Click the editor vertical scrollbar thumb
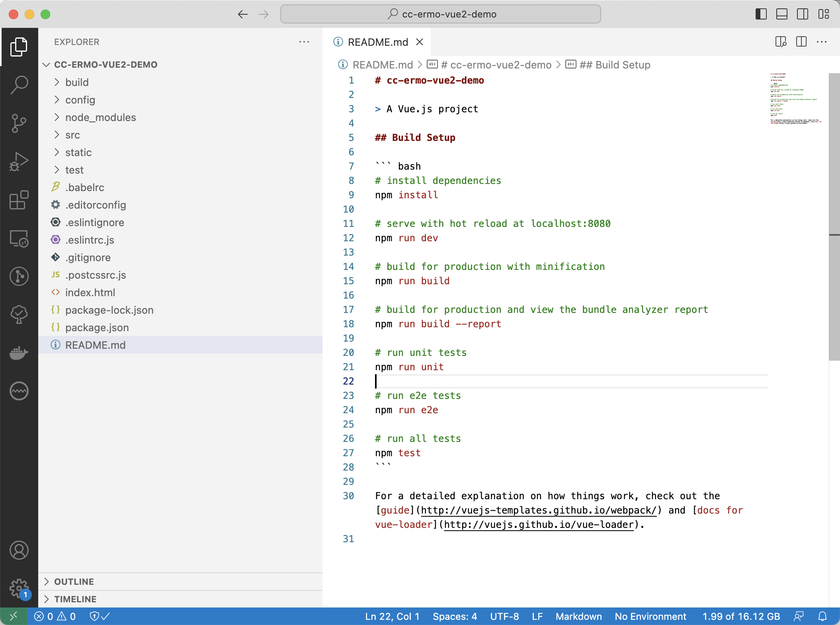This screenshot has height=625, width=840. click(834, 217)
